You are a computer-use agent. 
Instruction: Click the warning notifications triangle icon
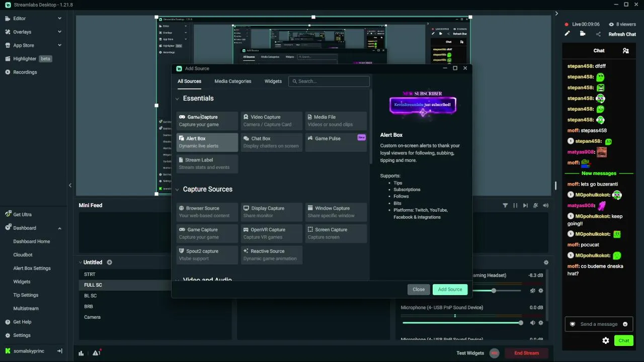coord(96,353)
